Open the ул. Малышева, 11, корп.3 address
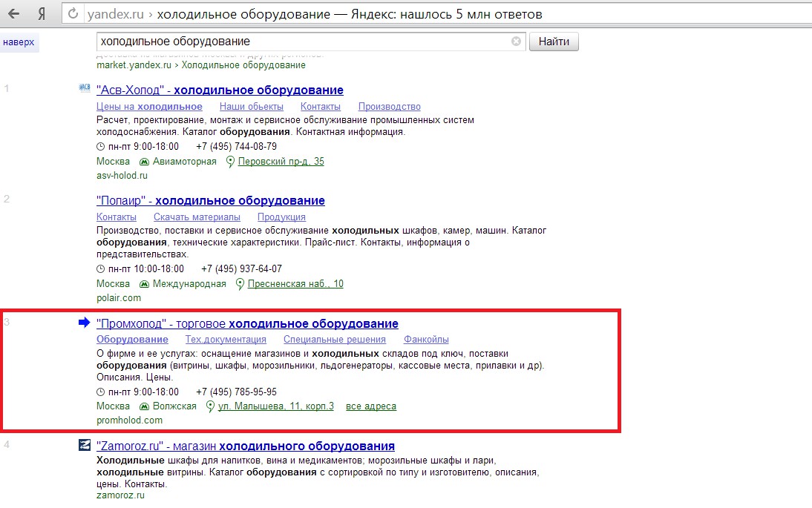This screenshot has width=812, height=508. click(x=275, y=406)
